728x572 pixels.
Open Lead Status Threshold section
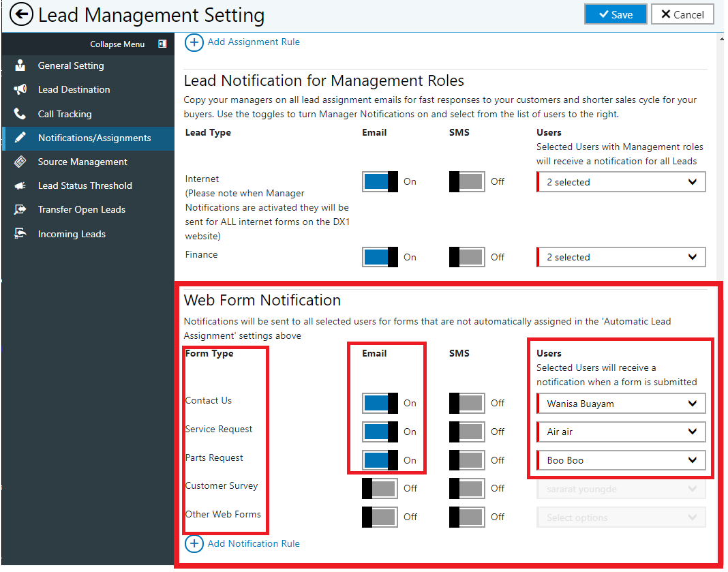(88, 185)
